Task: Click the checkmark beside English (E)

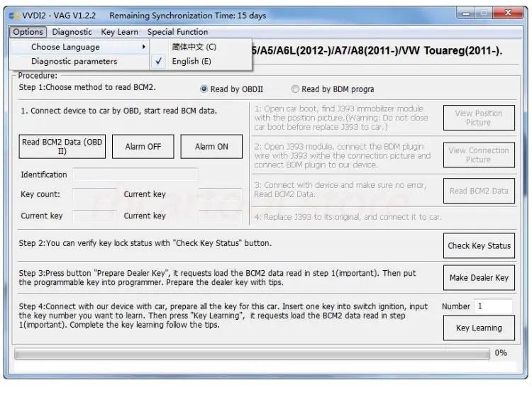Action: (x=158, y=62)
